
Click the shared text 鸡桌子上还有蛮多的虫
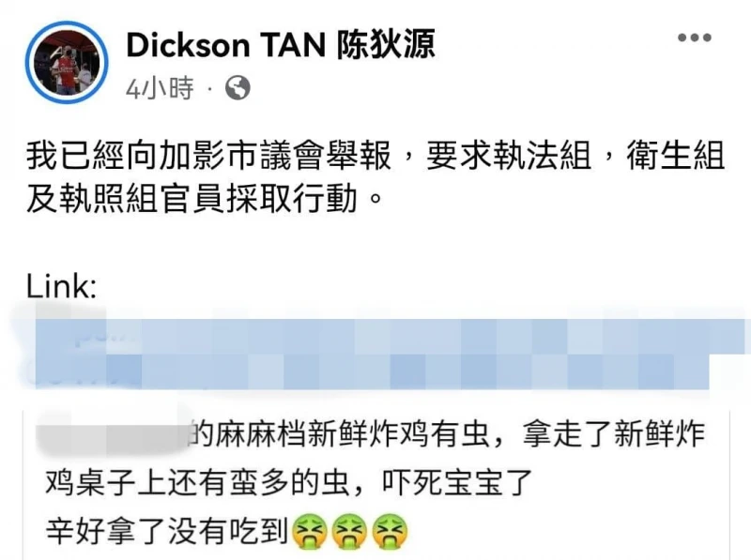click(x=197, y=482)
